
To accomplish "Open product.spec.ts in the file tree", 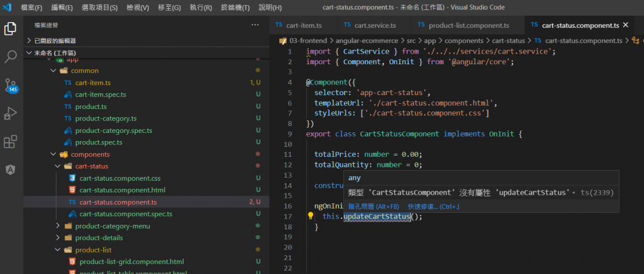I will click(99, 142).
